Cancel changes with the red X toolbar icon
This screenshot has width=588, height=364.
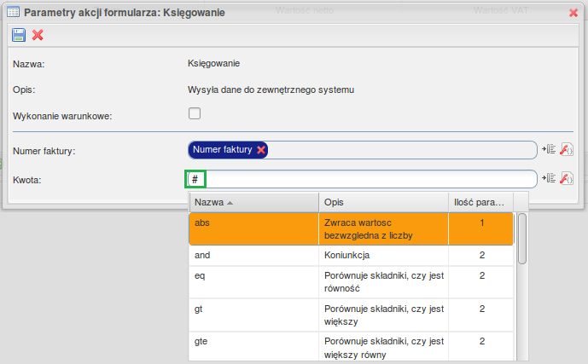click(38, 35)
